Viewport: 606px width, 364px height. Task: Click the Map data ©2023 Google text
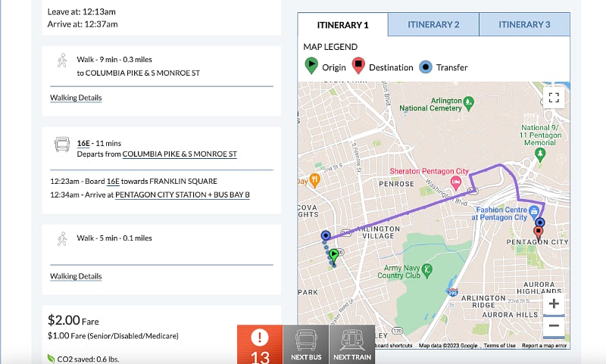click(448, 346)
